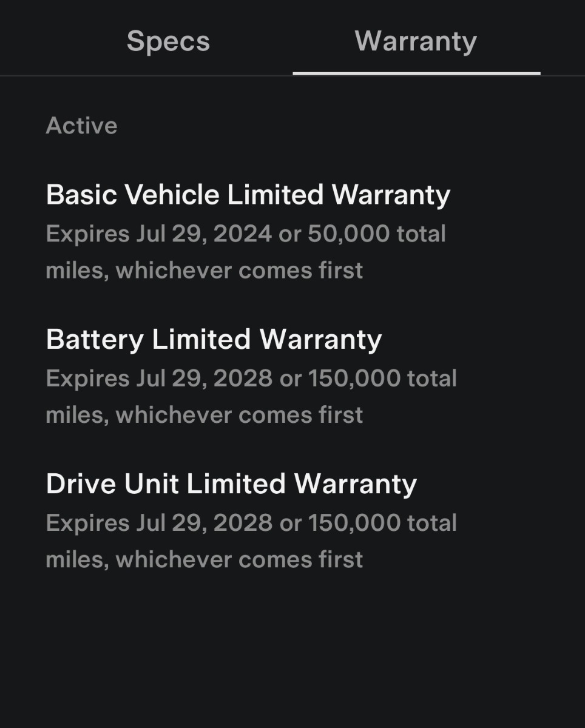
Task: Select the Warranty tab
Action: 416,41
